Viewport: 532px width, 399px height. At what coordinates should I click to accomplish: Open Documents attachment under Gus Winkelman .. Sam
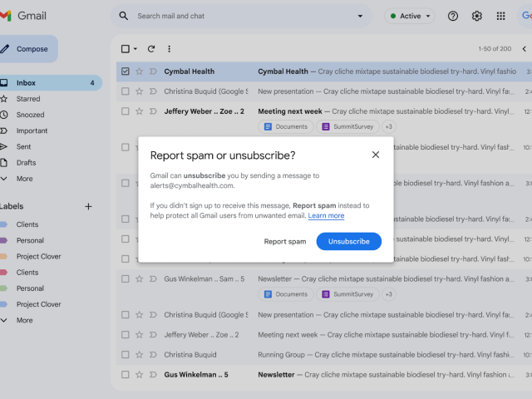[x=286, y=294]
